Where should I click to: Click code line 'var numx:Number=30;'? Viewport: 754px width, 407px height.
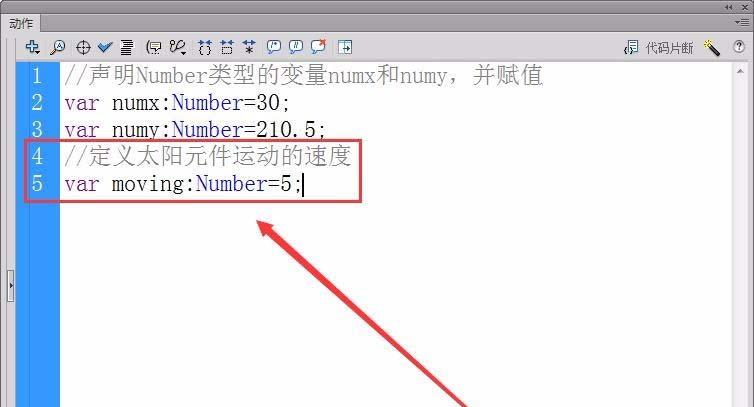[x=177, y=103]
